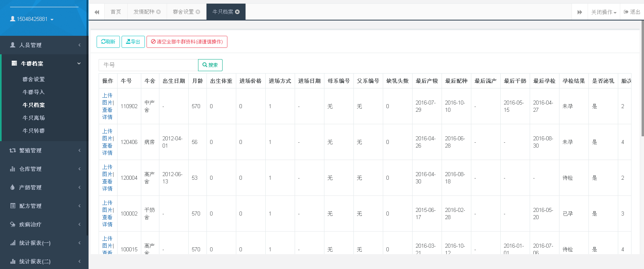The width and height of the screenshot is (644, 269).
Task: Click the 仓库管理 warehouse icon
Action: point(12,169)
